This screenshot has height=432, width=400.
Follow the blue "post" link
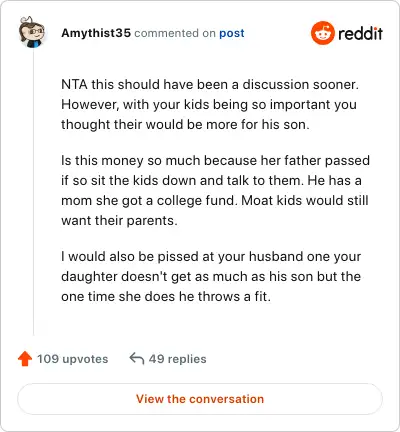pos(232,33)
